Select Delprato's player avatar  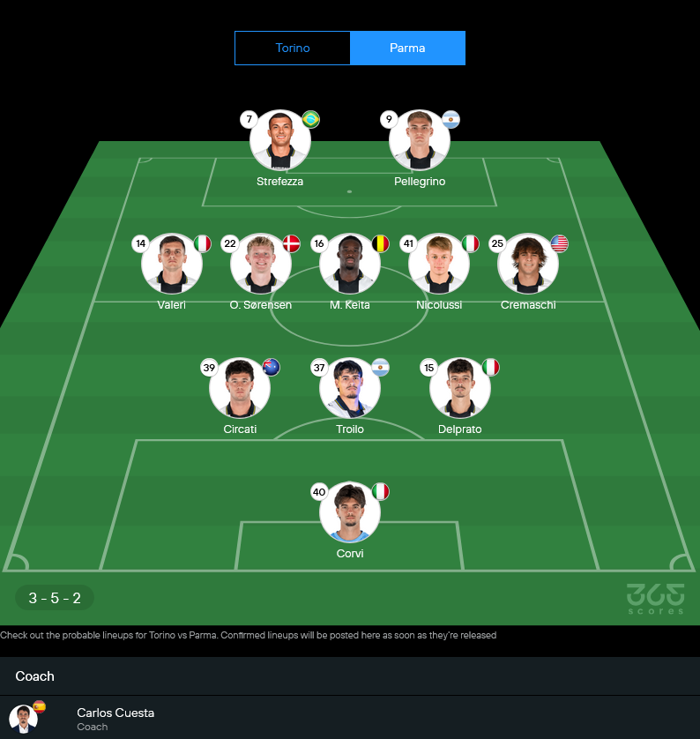[x=460, y=388]
